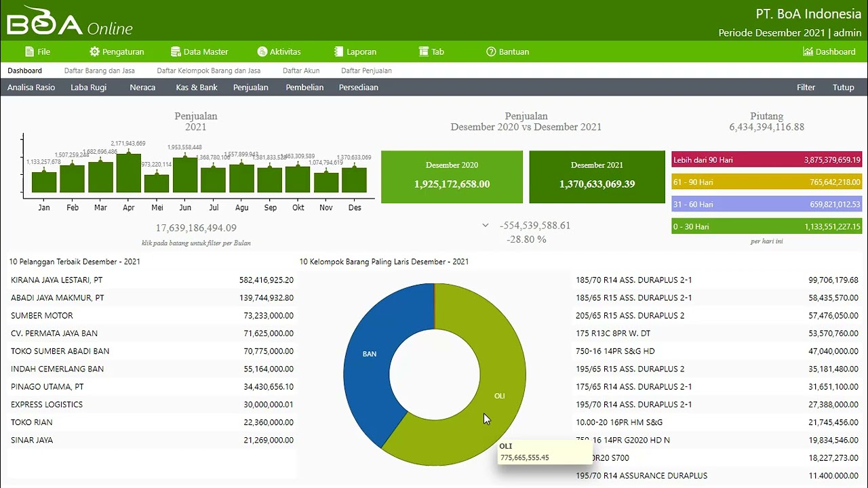Select customer TOKO SUMBER ABADI BAN
868x488 pixels.
point(152,351)
